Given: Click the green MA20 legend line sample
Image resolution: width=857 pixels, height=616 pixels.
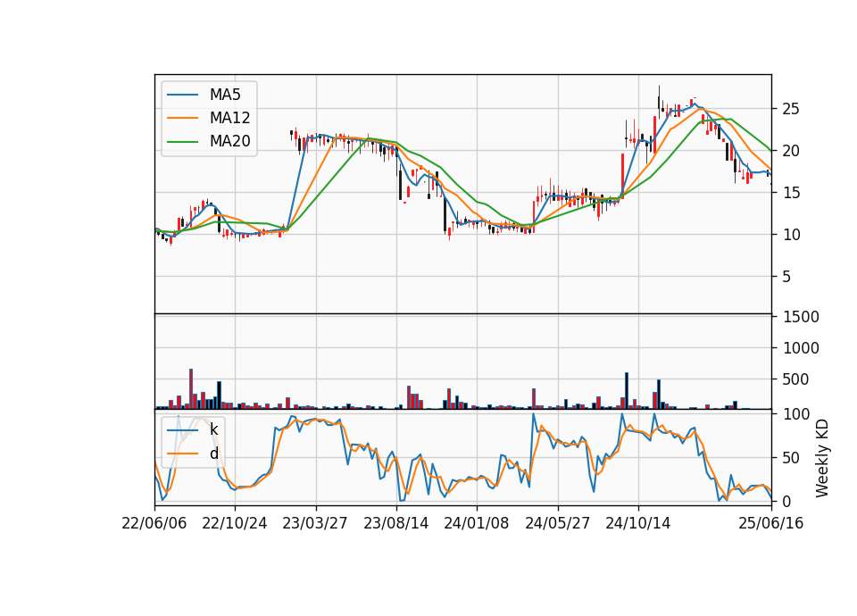Looking at the screenshot, I should pos(182,142).
